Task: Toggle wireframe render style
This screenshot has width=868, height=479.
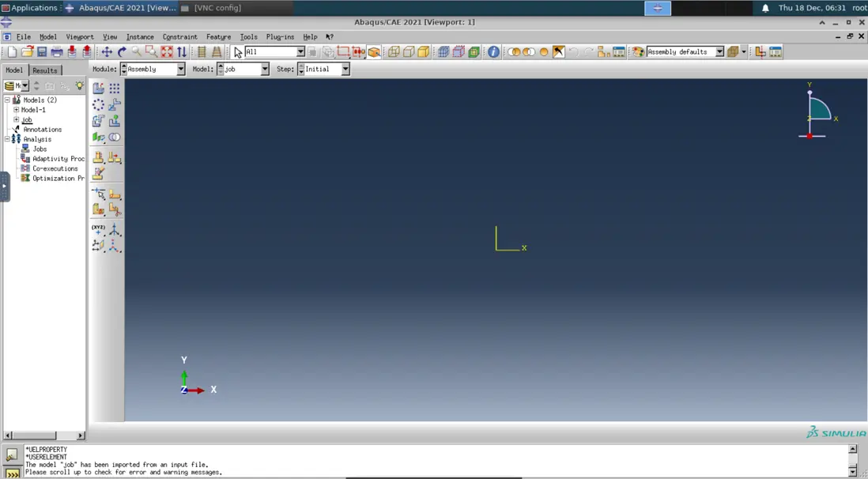Action: click(394, 52)
